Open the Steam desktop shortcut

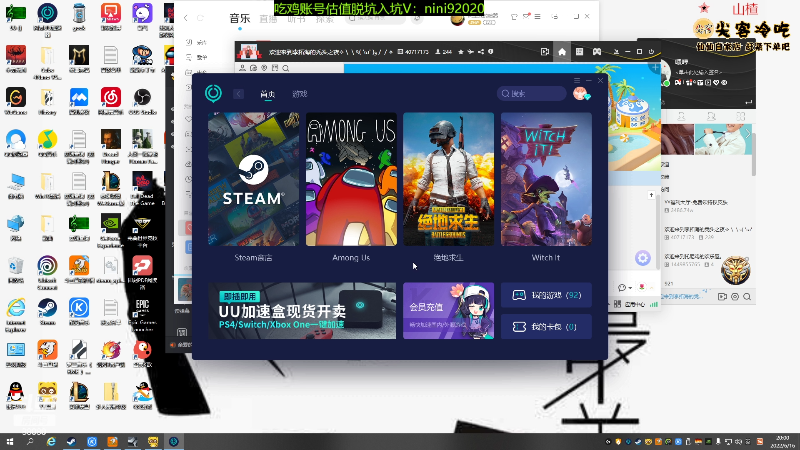point(47,310)
